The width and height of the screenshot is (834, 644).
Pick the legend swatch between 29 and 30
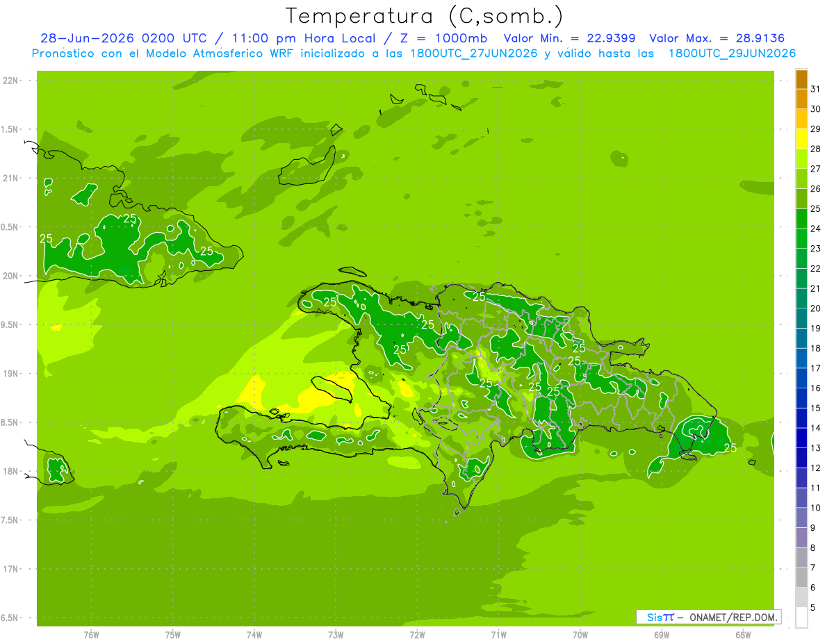coord(801,119)
